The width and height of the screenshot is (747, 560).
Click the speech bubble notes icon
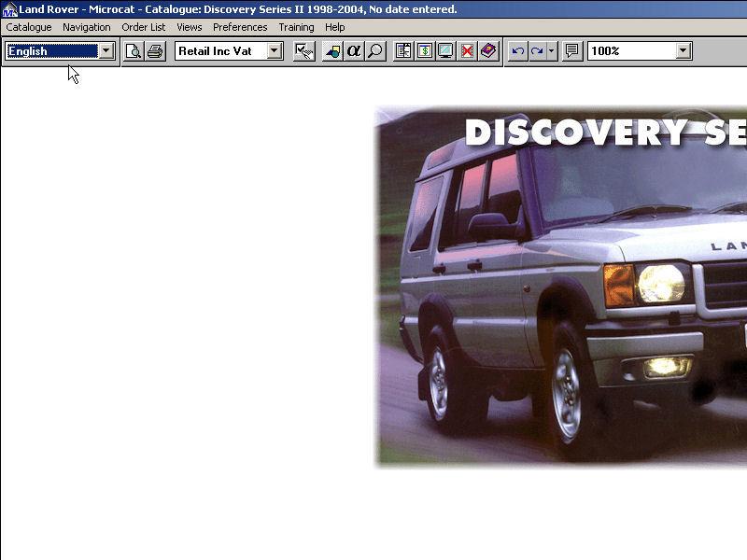point(572,51)
